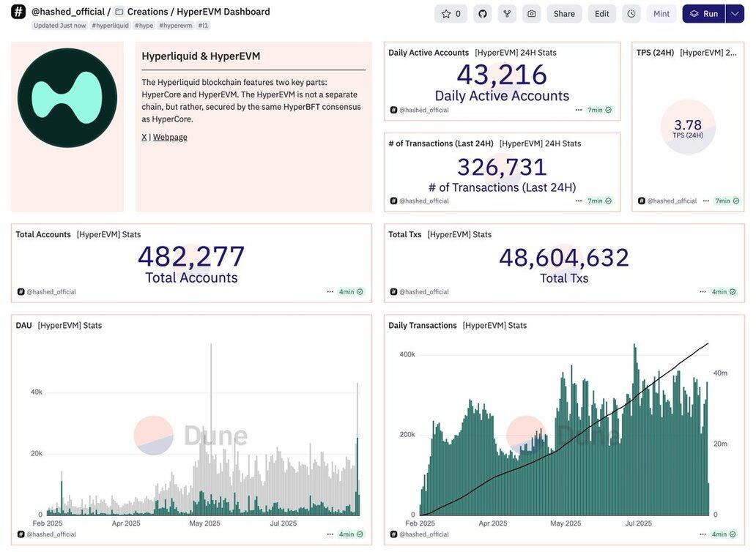Open more options on Daily Transactions chart
The height and width of the screenshot is (552, 756).
coord(703,534)
